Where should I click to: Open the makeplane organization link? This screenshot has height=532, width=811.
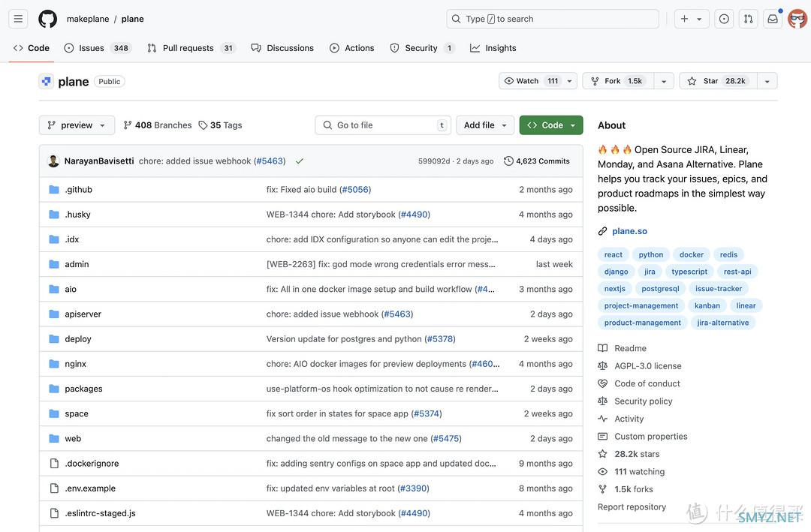pos(88,19)
